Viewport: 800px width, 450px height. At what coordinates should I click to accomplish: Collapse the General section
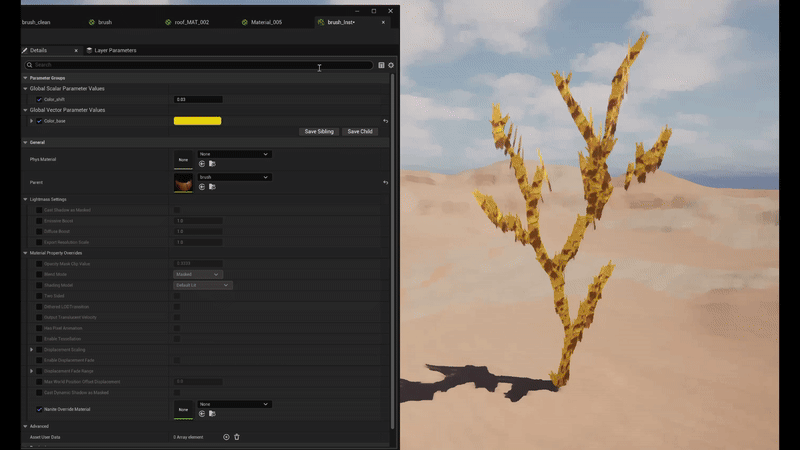25,142
